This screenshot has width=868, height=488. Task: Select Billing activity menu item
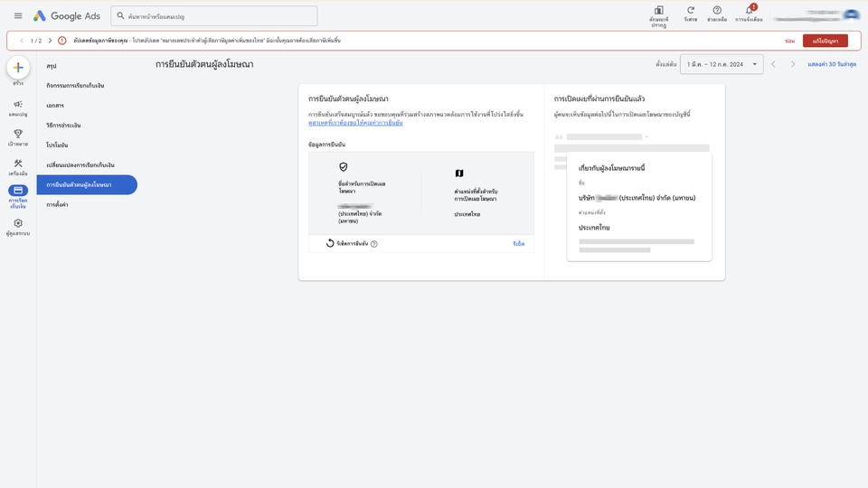[x=75, y=86]
